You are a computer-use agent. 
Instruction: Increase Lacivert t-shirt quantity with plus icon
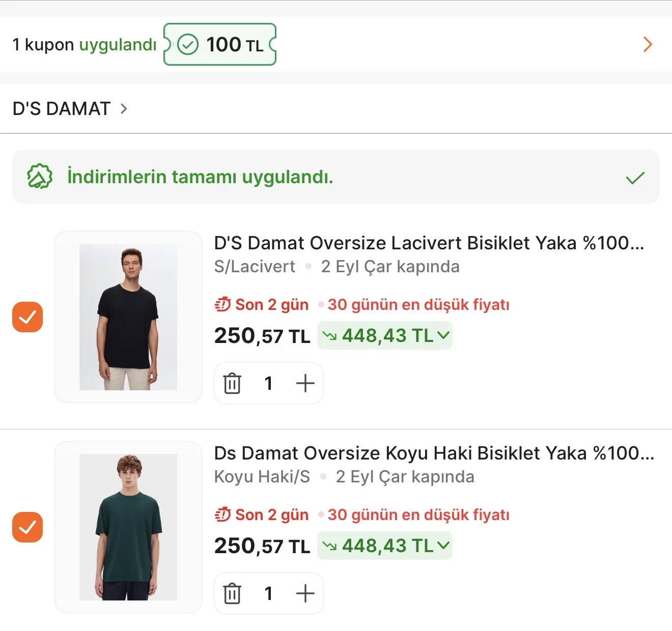(305, 383)
